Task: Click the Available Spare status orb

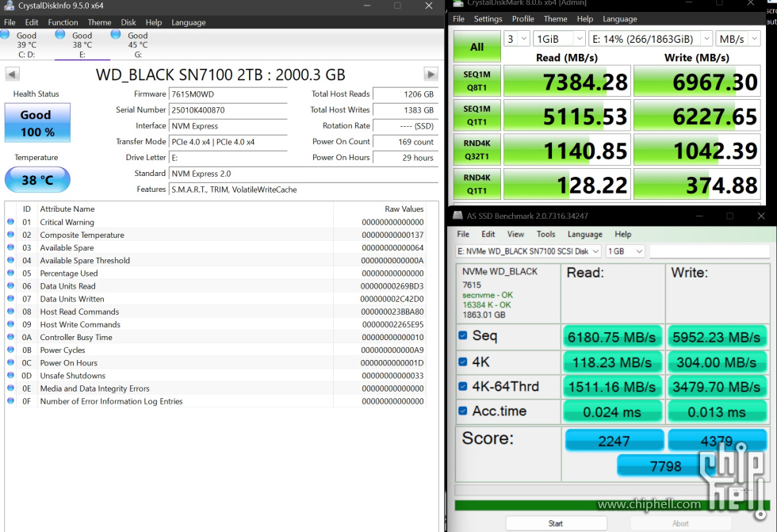Action: [x=10, y=247]
